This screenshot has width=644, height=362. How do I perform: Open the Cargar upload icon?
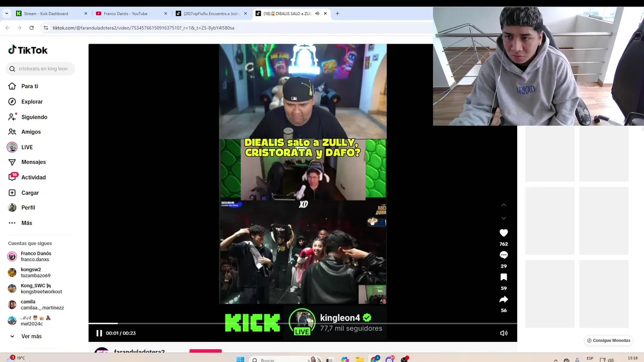click(12, 193)
